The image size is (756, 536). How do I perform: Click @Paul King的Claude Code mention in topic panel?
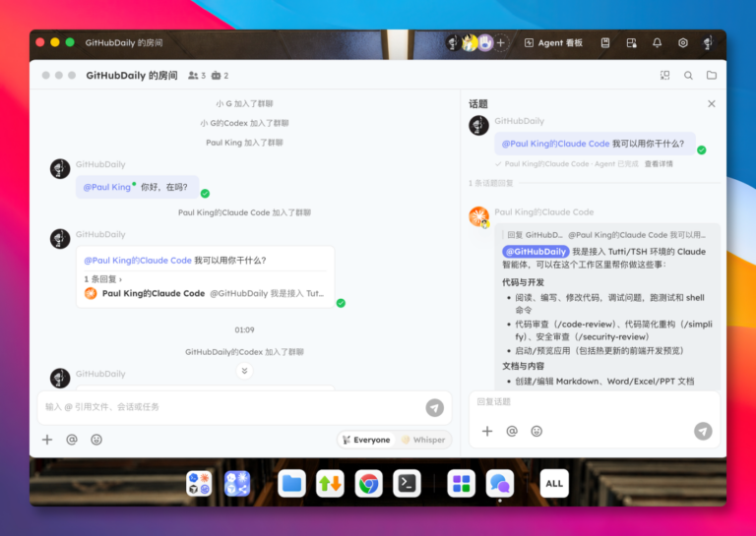tap(555, 144)
